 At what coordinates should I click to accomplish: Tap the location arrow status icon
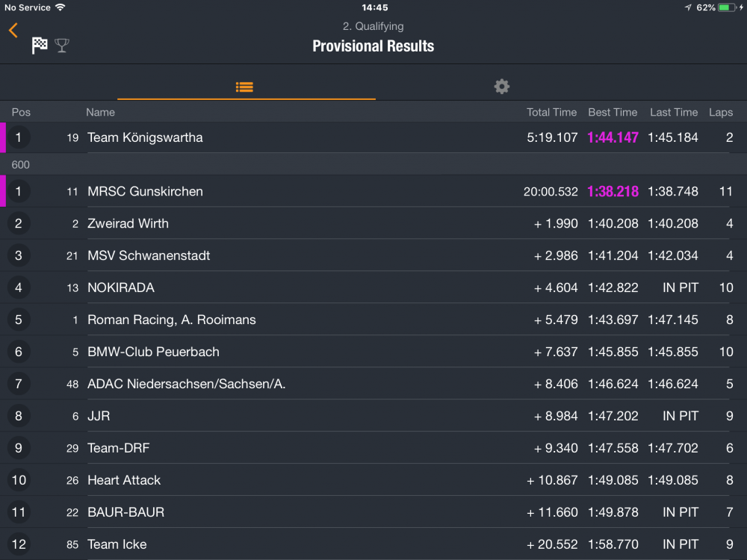coord(688,7)
